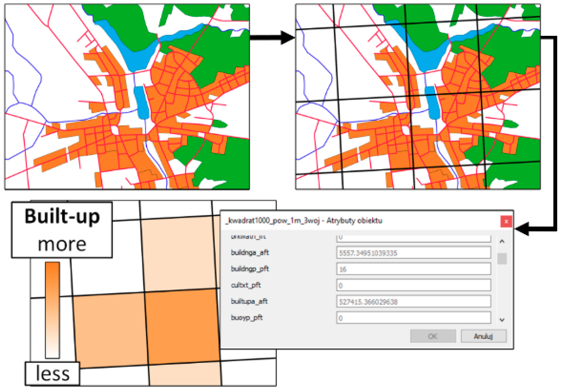Image resolution: width=562 pixels, height=392 pixels.
Task: Select the builtupa_aft attribute label
Action: pyautogui.click(x=249, y=301)
